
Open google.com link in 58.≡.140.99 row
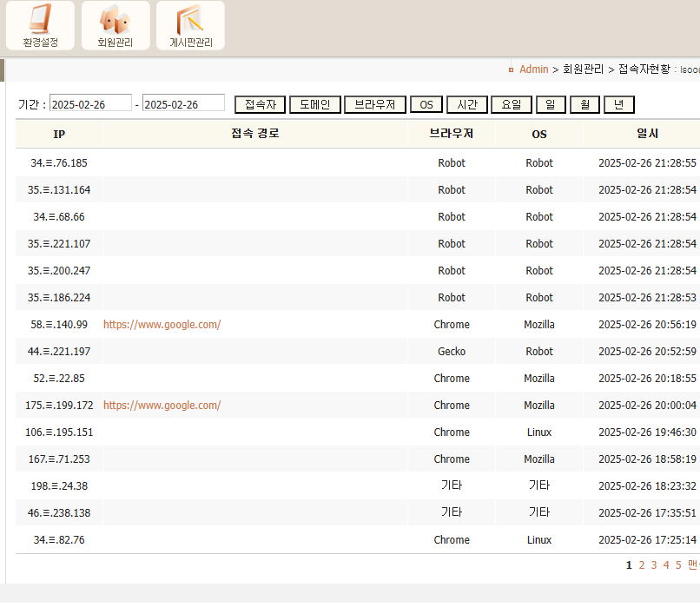coord(162,325)
